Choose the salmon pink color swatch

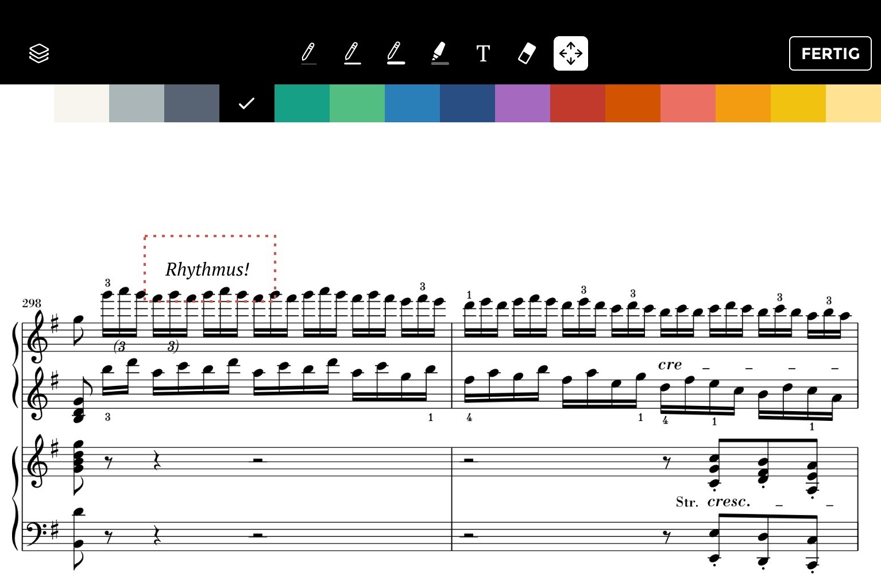point(688,103)
